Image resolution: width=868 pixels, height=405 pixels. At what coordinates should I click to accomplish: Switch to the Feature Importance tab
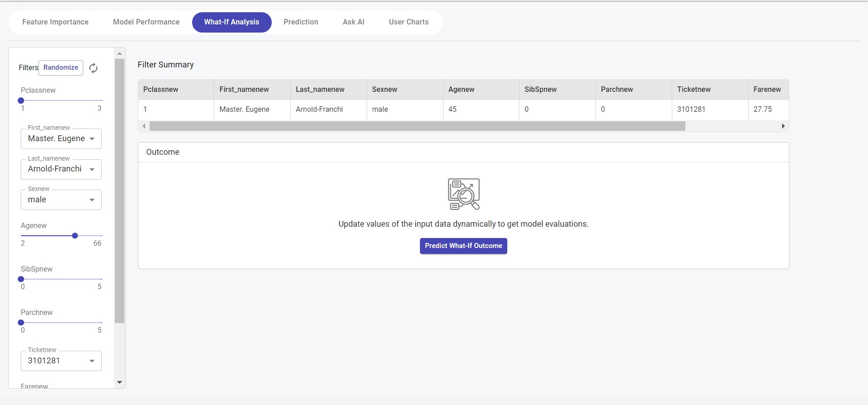tap(56, 22)
